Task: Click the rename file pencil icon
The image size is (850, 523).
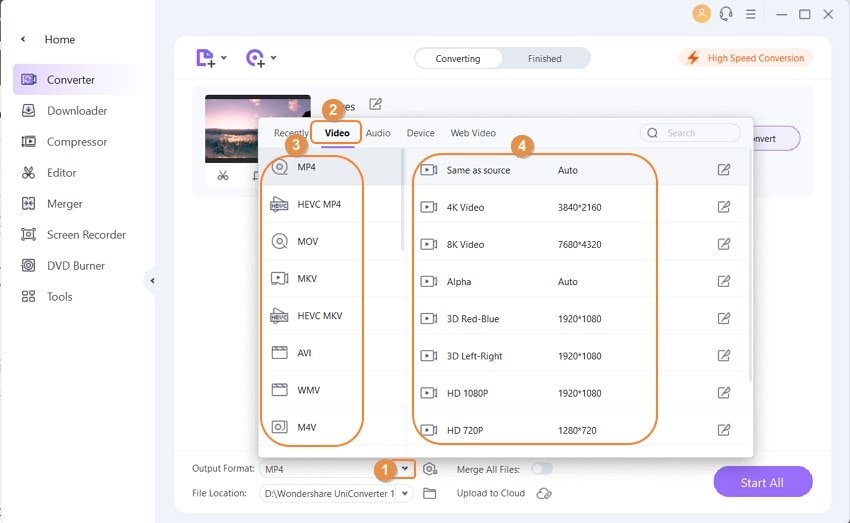Action: point(375,104)
